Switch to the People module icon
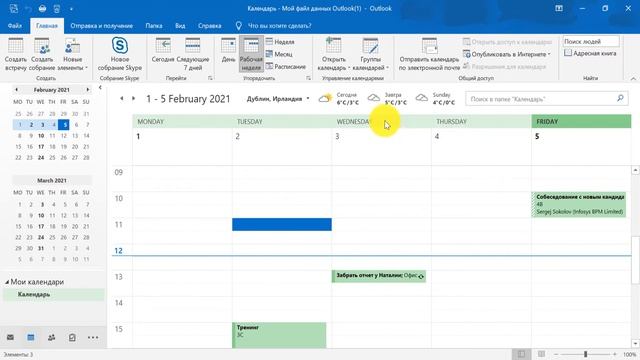Screen dimensions: 640x360 [x=51, y=337]
